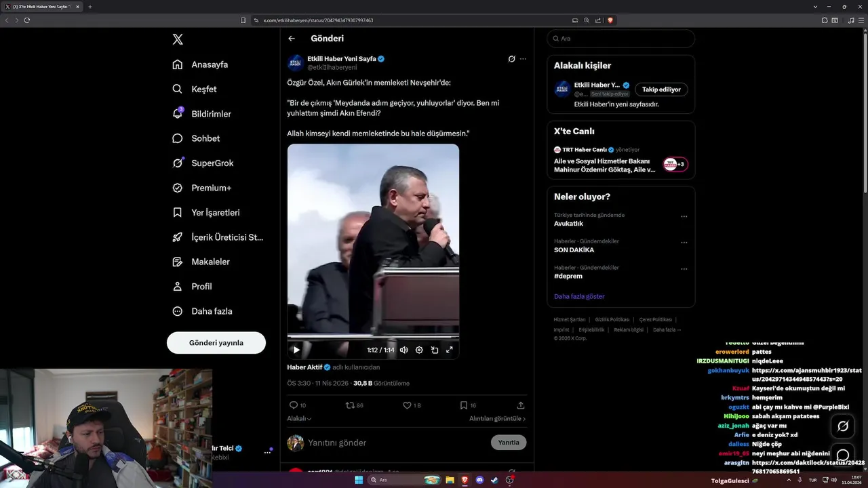Screen dimensions: 868x488
Task: Open browser tab list dropdown
Action: pyautogui.click(x=815, y=7)
